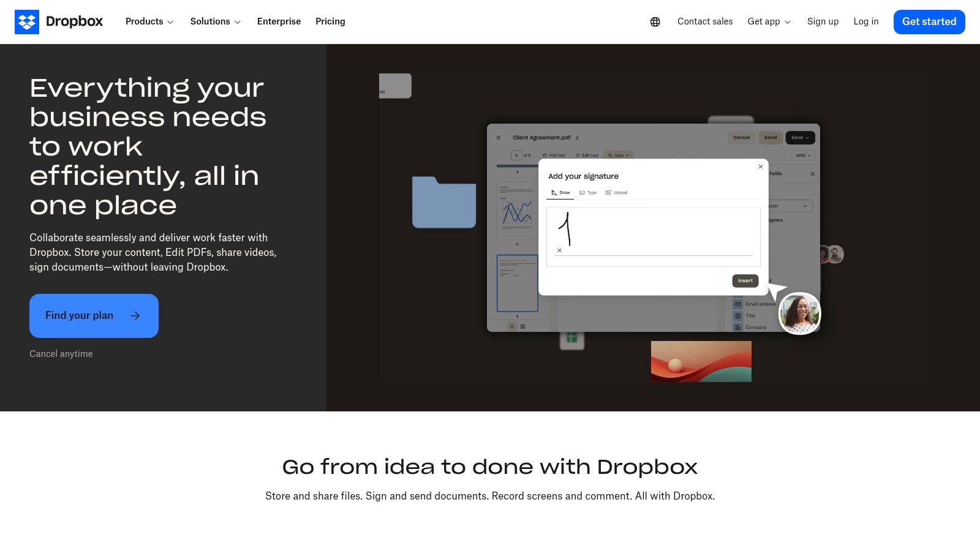The height and width of the screenshot is (551, 980).
Task: Click the page number field in the editor
Action: click(516, 156)
